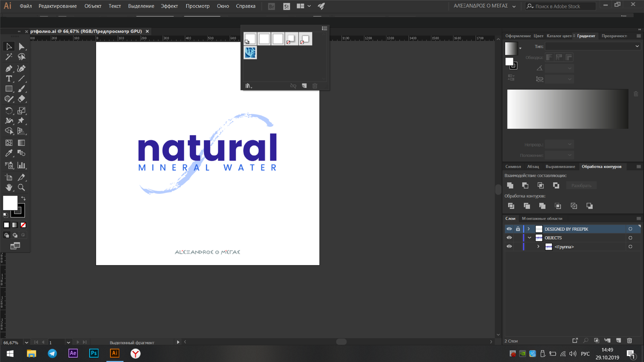Image resolution: width=644 pixels, height=362 pixels.
Task: Choose the Eyedropper tool
Action: (x=9, y=153)
